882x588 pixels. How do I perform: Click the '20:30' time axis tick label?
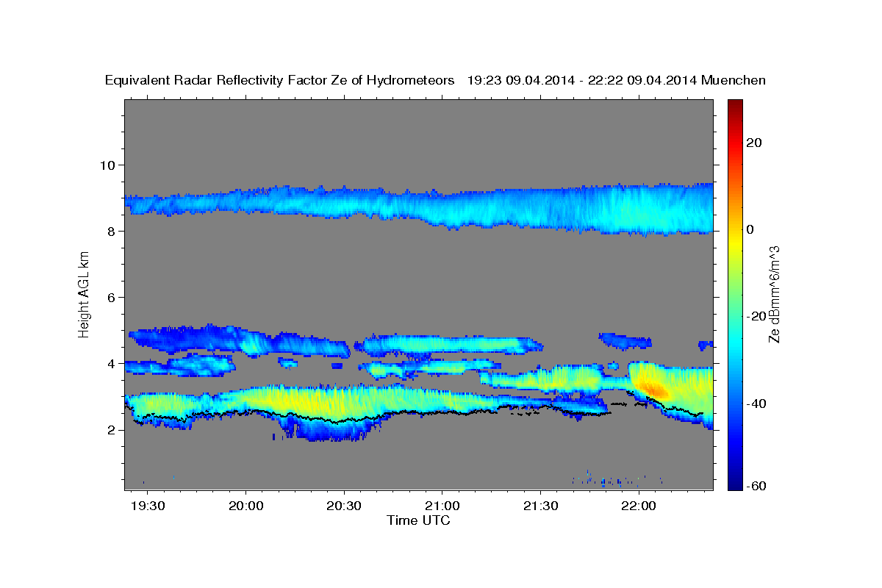tap(344, 507)
